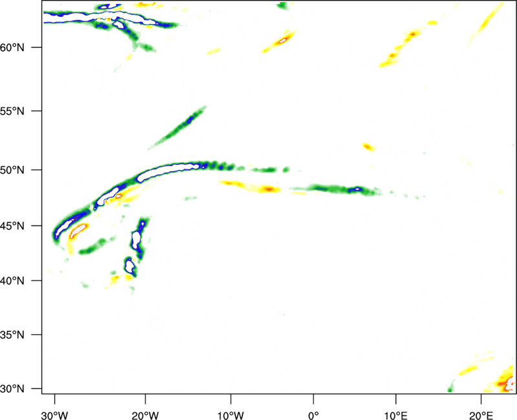Click the 50°N latitude label
Viewport: 517px width, 420px height.
coord(12,170)
